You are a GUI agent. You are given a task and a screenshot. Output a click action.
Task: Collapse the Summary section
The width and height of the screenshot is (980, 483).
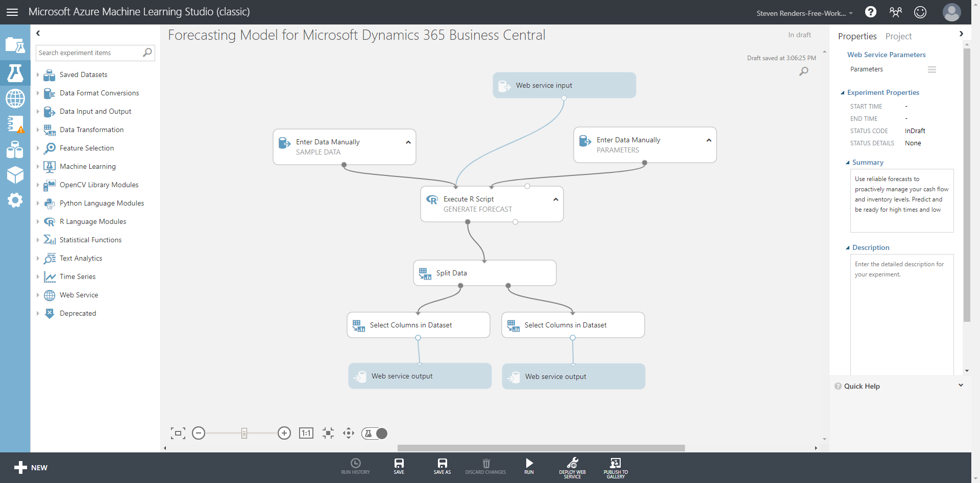(847, 163)
